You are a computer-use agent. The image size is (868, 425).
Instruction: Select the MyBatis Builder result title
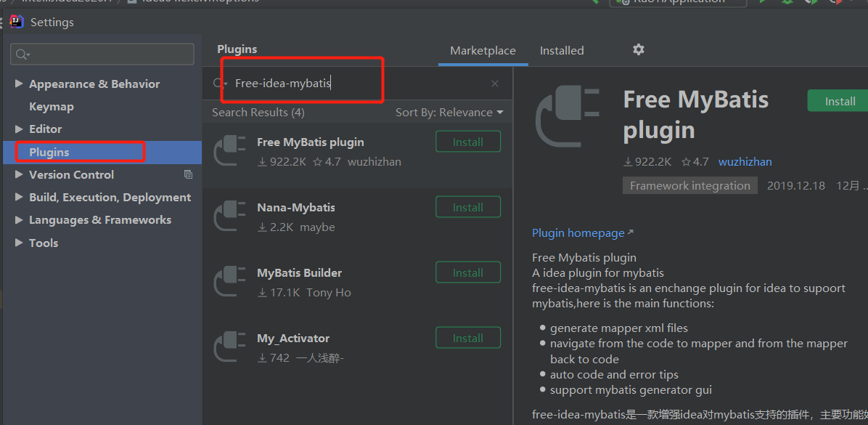[x=300, y=273]
